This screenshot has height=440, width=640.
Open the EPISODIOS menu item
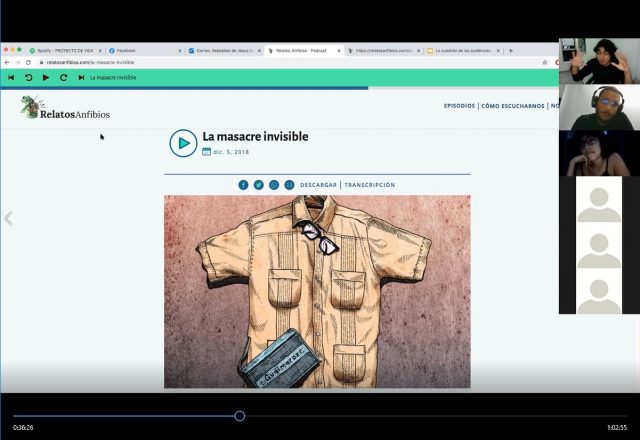[459, 105]
